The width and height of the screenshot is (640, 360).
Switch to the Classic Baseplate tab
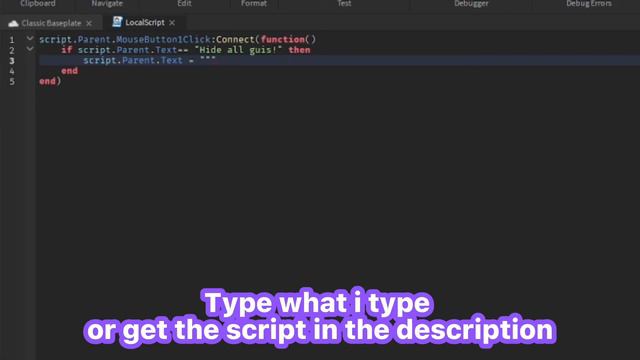click(x=51, y=23)
